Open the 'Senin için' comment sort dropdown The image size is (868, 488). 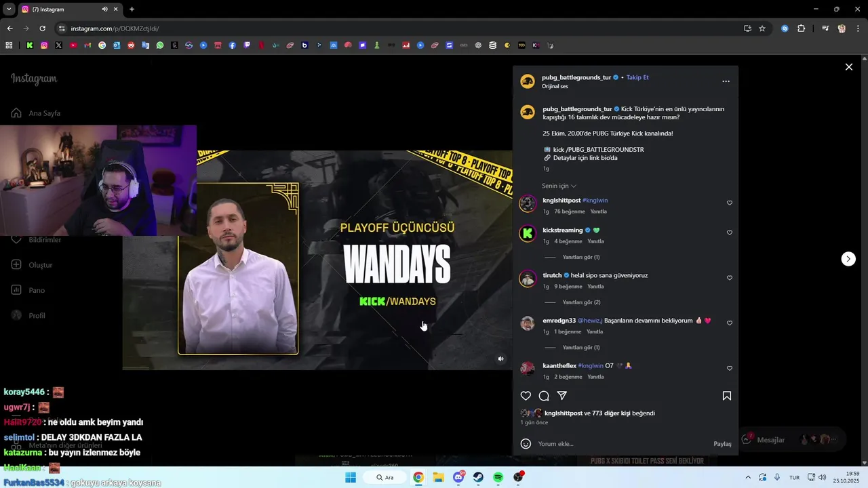tap(559, 186)
